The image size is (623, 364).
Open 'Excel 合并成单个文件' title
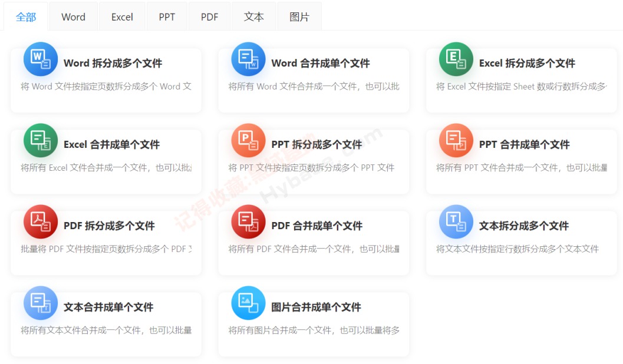coord(111,144)
